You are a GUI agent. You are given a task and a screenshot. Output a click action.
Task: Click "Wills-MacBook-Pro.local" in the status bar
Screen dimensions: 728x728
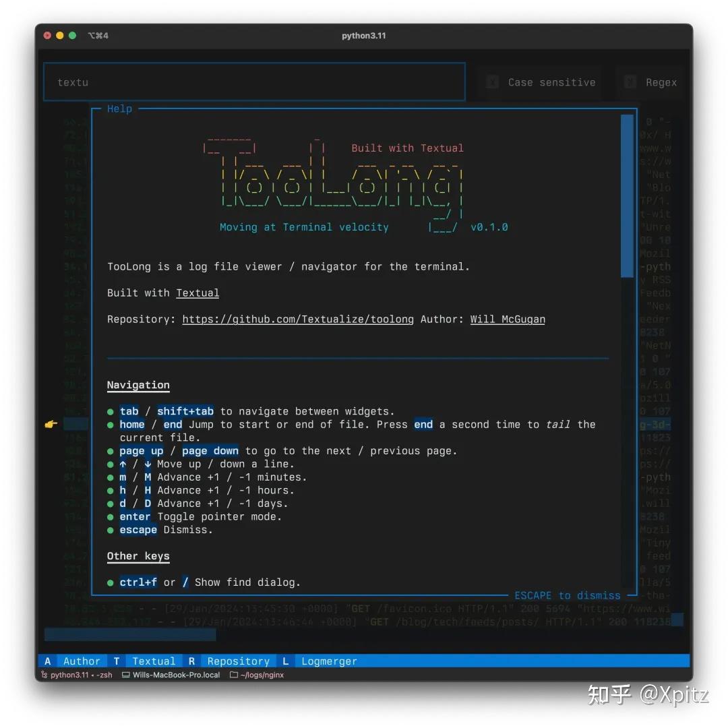pyautogui.click(x=177, y=675)
